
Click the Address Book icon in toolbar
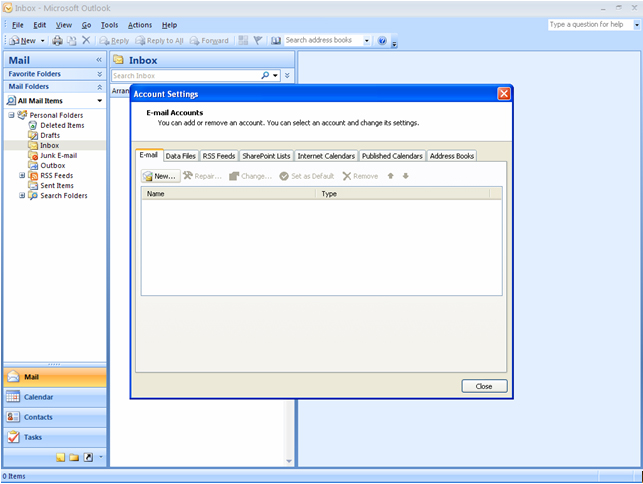tap(276, 41)
